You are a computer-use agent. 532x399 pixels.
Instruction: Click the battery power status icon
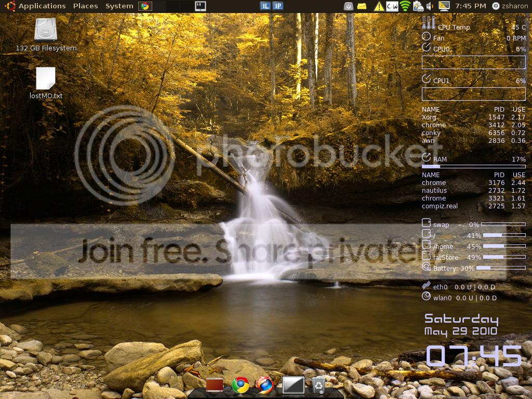(418, 6)
